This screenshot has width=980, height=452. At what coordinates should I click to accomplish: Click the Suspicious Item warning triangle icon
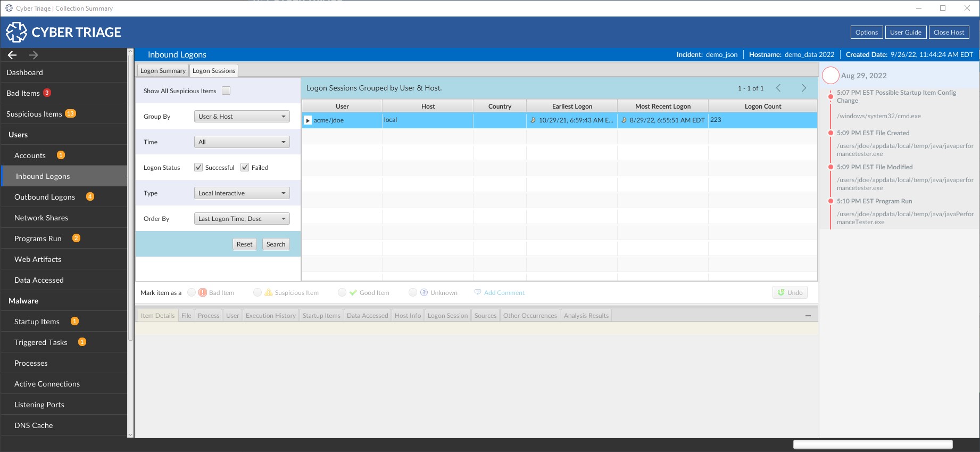coord(269,292)
